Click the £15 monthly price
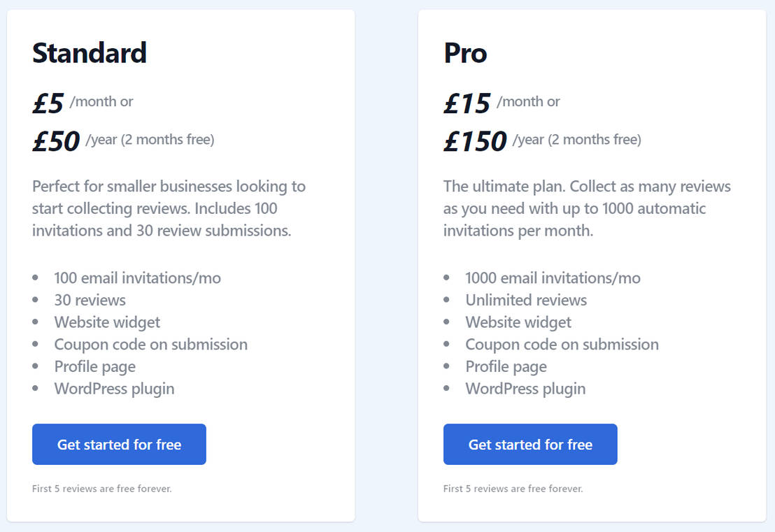The image size is (775, 532). (x=467, y=103)
